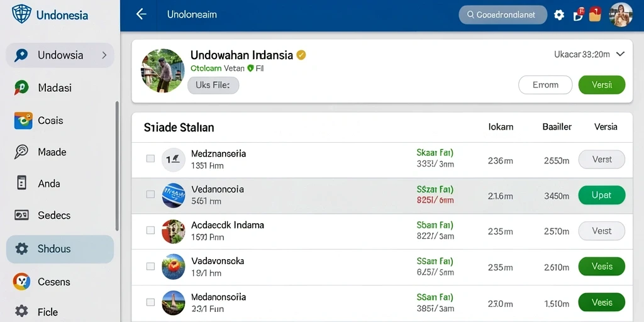
Task: Click the settings gear in top bar
Action: coord(559,15)
